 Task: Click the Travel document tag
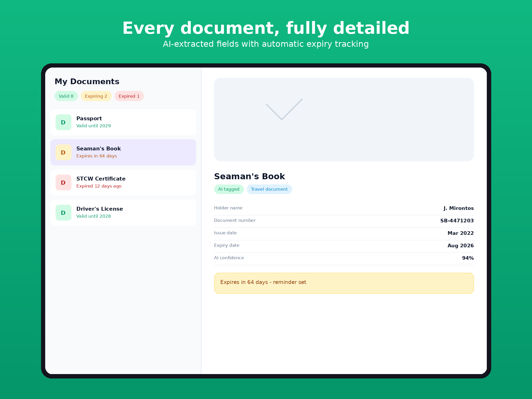(x=269, y=189)
